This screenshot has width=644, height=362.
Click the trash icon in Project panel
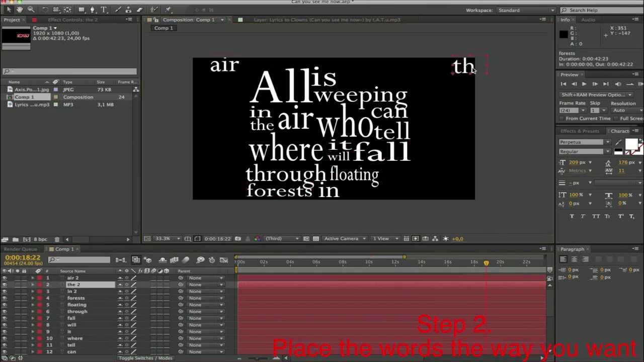point(57,239)
